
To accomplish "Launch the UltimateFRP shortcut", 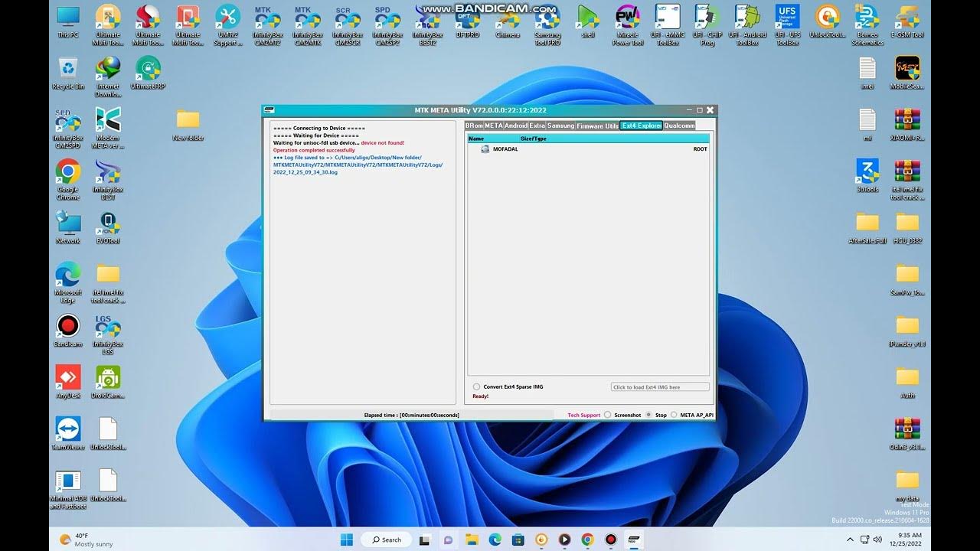I will [148, 73].
